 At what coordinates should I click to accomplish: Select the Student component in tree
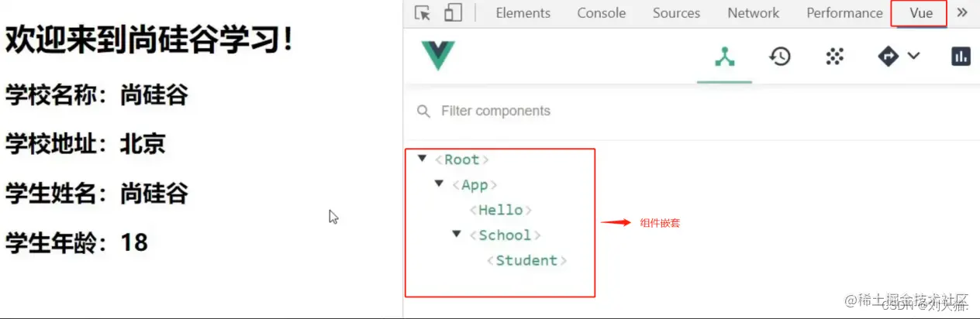pyautogui.click(x=526, y=260)
